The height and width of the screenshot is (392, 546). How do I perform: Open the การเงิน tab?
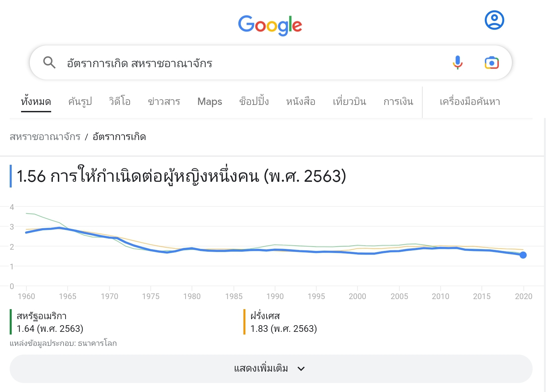point(398,101)
